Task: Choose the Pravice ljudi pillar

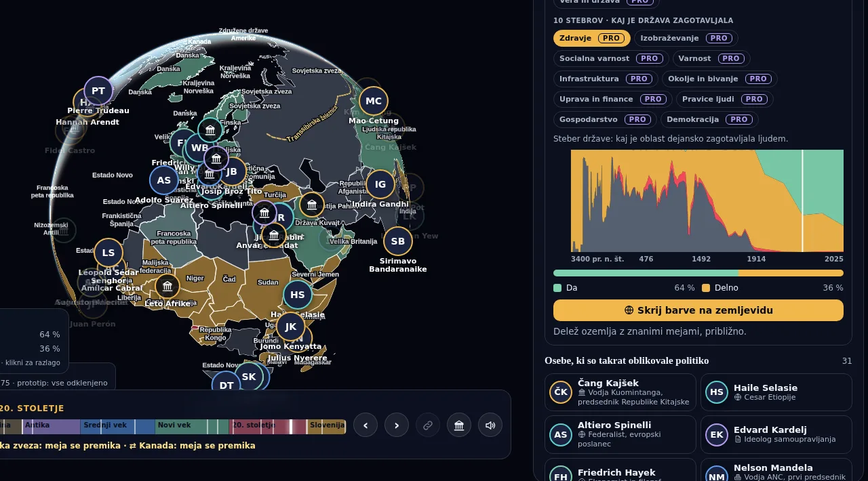Action: (725, 100)
